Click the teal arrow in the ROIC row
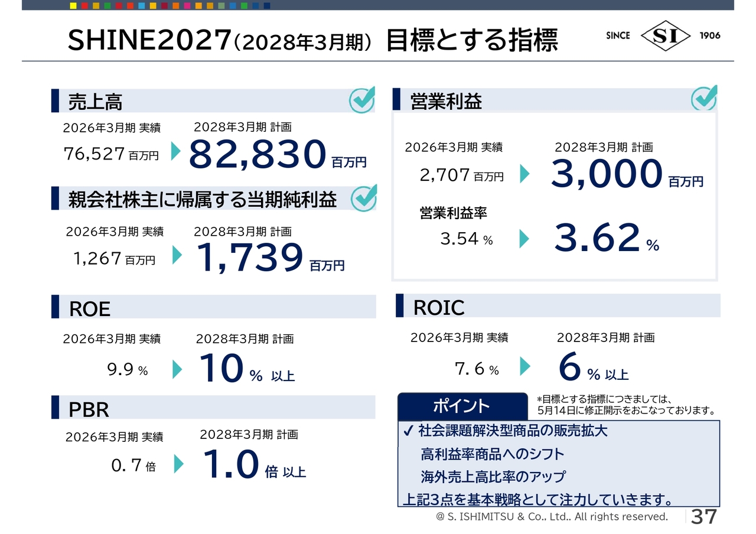Image resolution: width=756 pixels, height=534 pixels. pos(524,367)
